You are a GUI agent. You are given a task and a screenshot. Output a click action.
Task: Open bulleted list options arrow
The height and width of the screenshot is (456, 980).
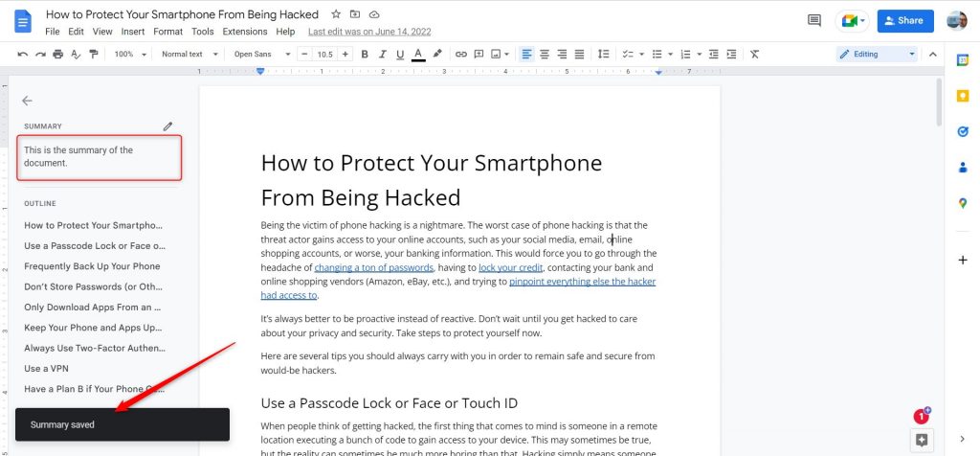point(670,55)
